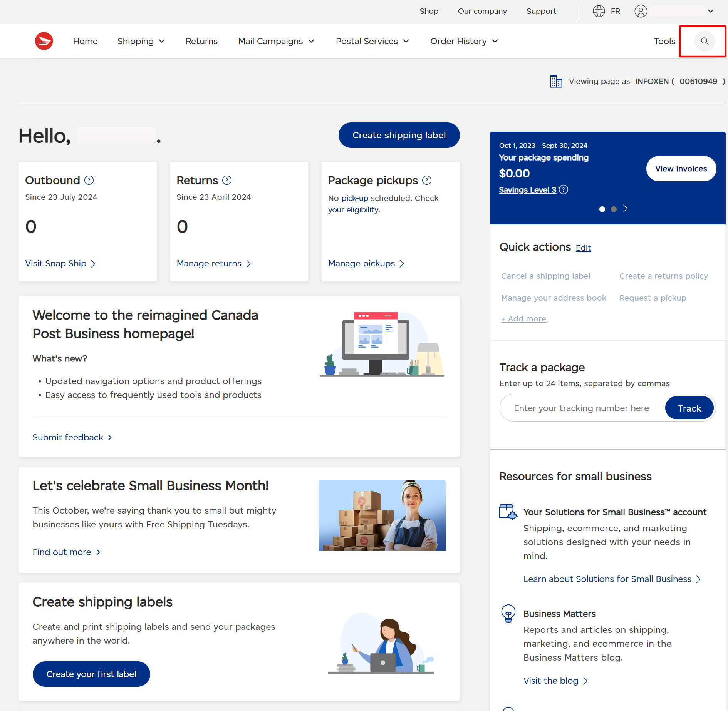The width and height of the screenshot is (728, 711).
Task: Click the globe language icon
Action: pos(599,11)
